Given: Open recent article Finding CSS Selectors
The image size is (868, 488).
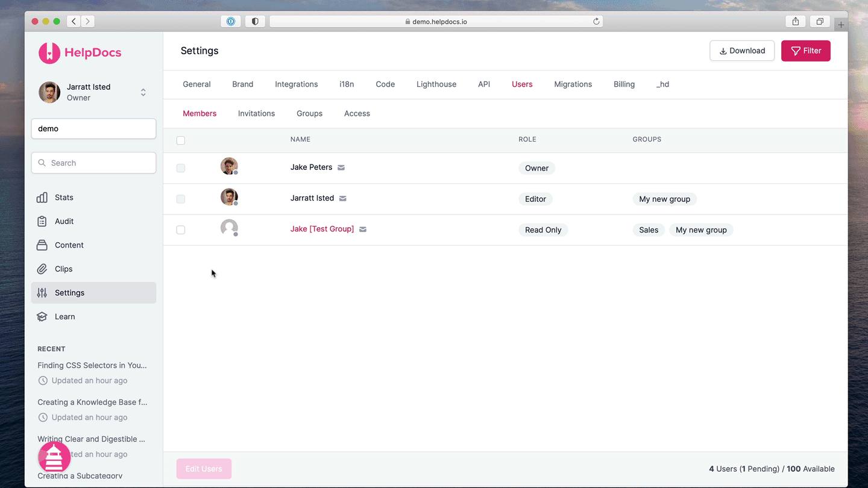Looking at the screenshot, I should click(x=92, y=365).
